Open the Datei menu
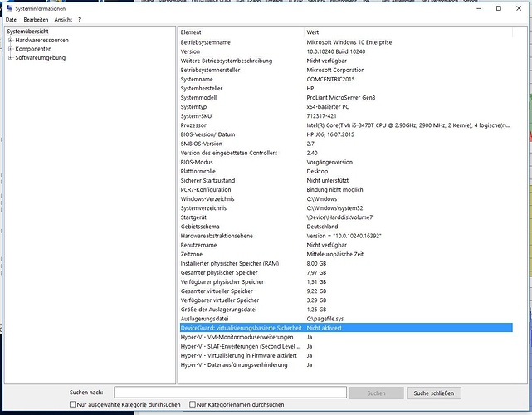 12,20
